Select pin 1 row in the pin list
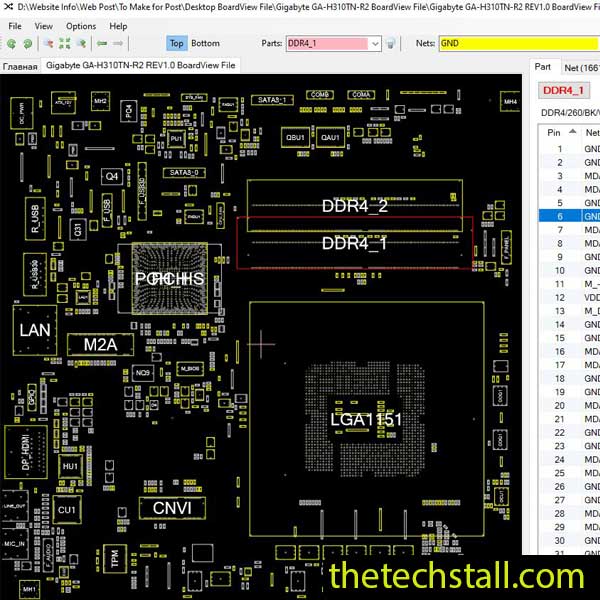 pos(569,149)
